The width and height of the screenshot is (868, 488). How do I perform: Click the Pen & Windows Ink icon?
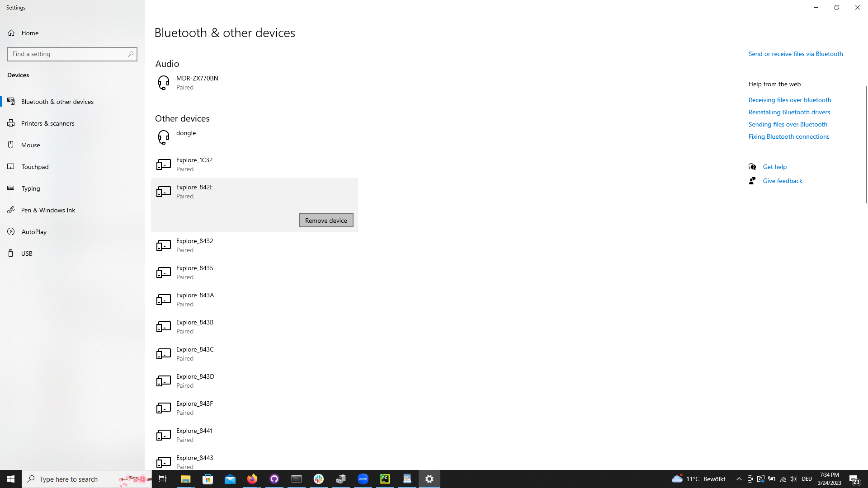pos(11,210)
